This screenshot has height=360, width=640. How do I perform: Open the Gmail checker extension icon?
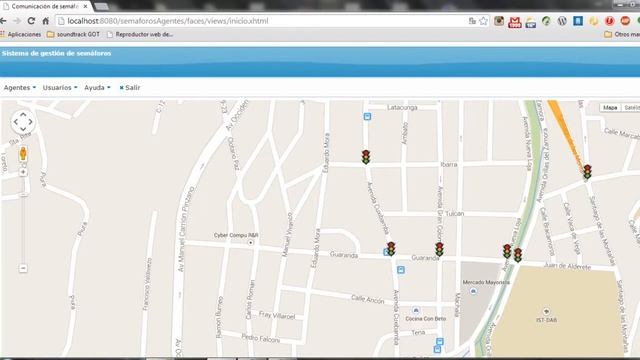click(x=515, y=22)
